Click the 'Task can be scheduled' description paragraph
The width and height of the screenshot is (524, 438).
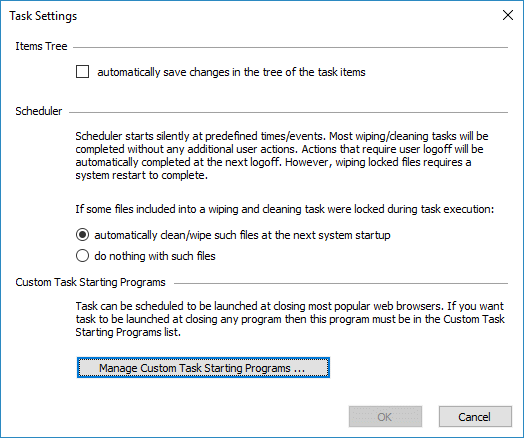(290, 319)
